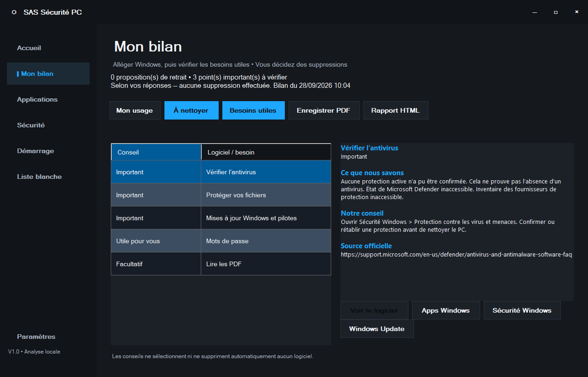
Task: Select the Protéger vos fichiers row
Action: (x=221, y=195)
